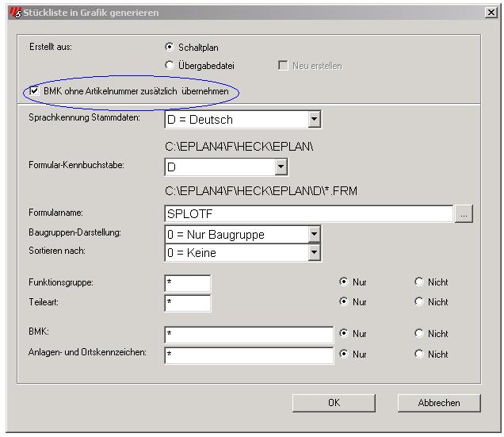Click the Teileart input field
Viewport: 504px width, 437px height.
[x=188, y=303]
